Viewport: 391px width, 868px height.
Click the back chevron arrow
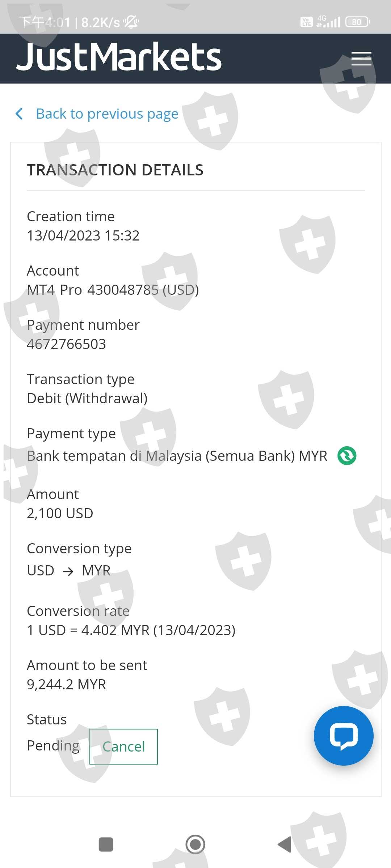point(20,114)
